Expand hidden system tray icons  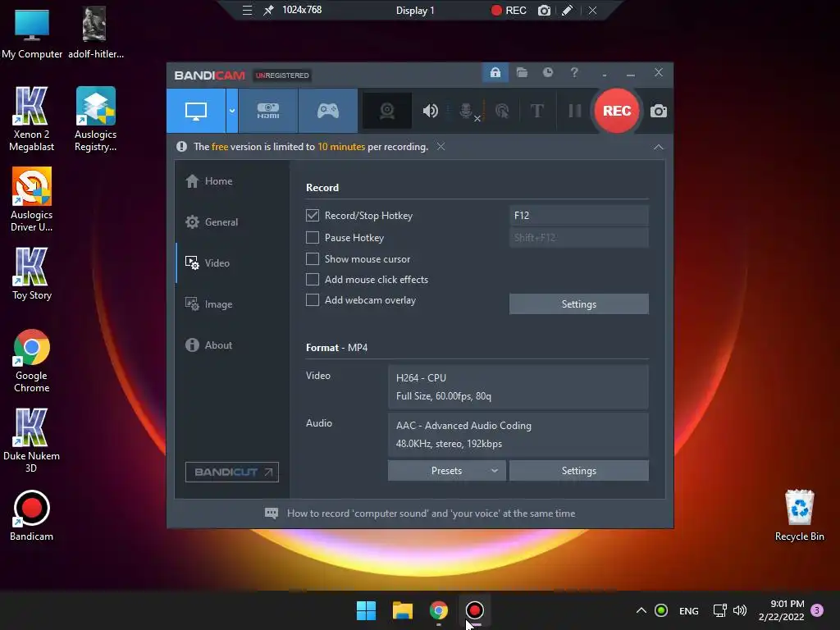pos(641,610)
